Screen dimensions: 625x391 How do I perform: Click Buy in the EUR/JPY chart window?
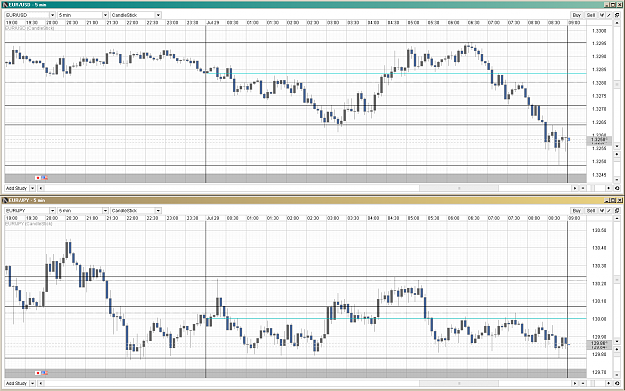[576, 210]
